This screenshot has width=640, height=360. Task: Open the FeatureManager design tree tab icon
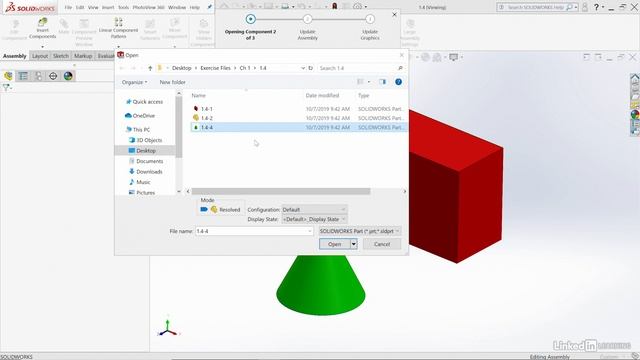pyautogui.click(x=8, y=76)
